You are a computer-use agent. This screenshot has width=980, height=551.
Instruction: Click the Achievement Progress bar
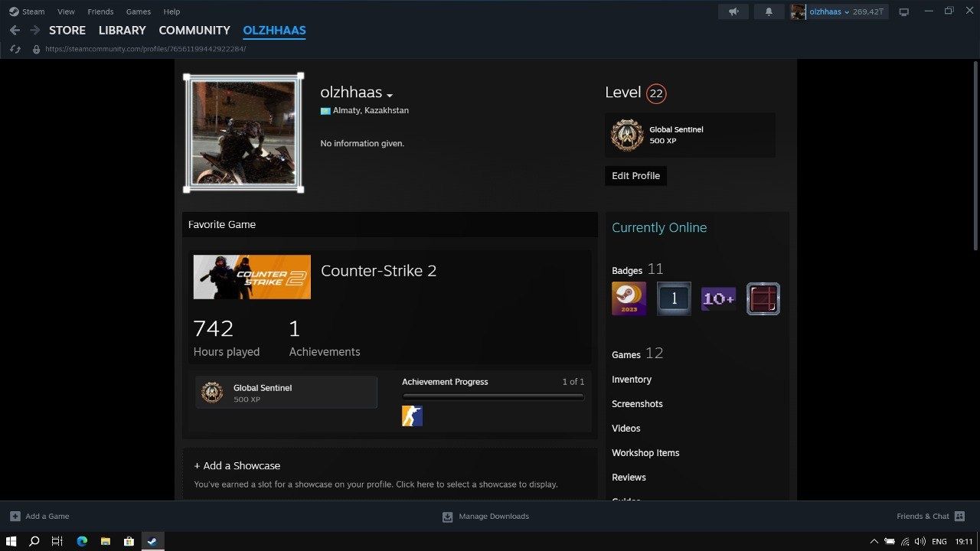[x=493, y=397]
